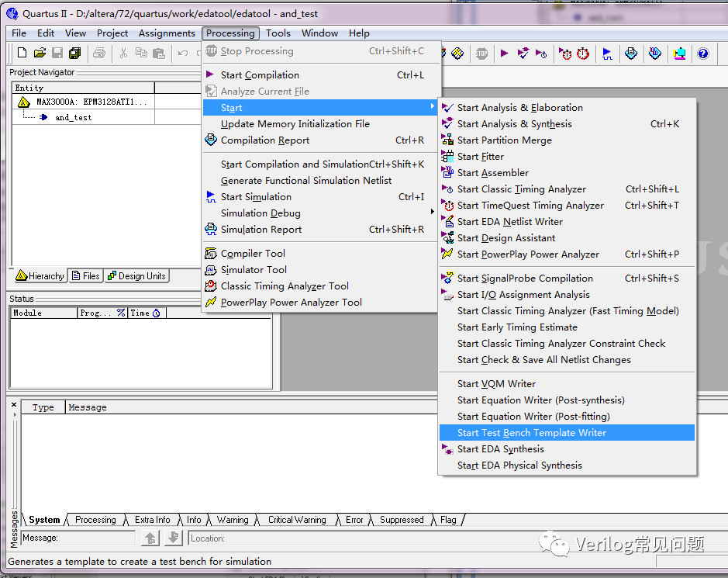This screenshot has height=578, width=728.
Task: Click the Undo toolbar icon
Action: tap(183, 53)
